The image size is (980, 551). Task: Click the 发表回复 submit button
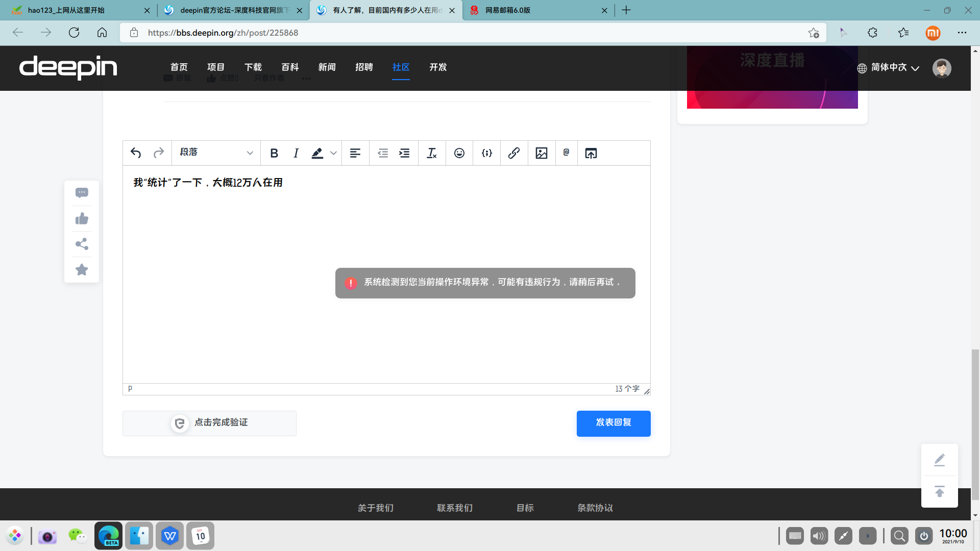point(614,423)
